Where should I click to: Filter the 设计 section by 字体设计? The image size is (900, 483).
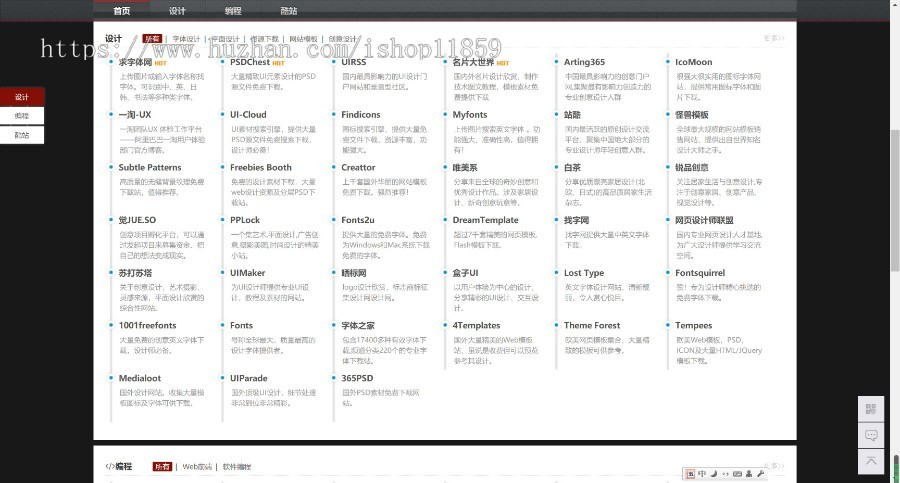coord(186,39)
